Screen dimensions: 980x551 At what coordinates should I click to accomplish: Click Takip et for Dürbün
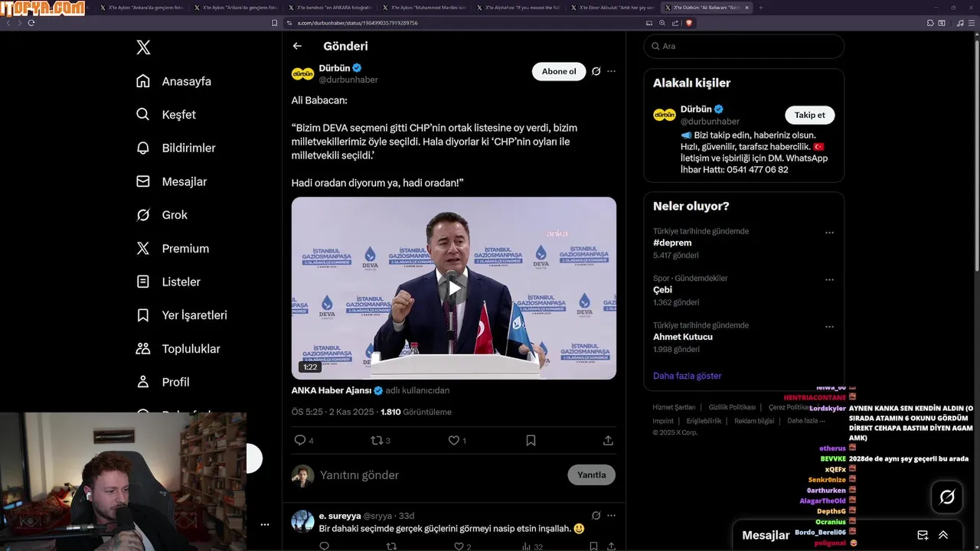(x=809, y=115)
